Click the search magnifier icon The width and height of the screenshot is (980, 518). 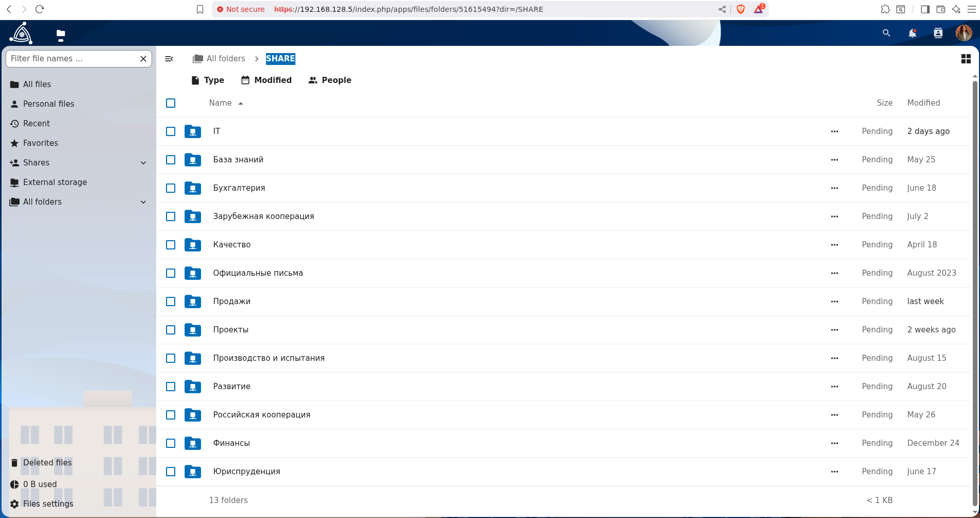pyautogui.click(x=886, y=34)
